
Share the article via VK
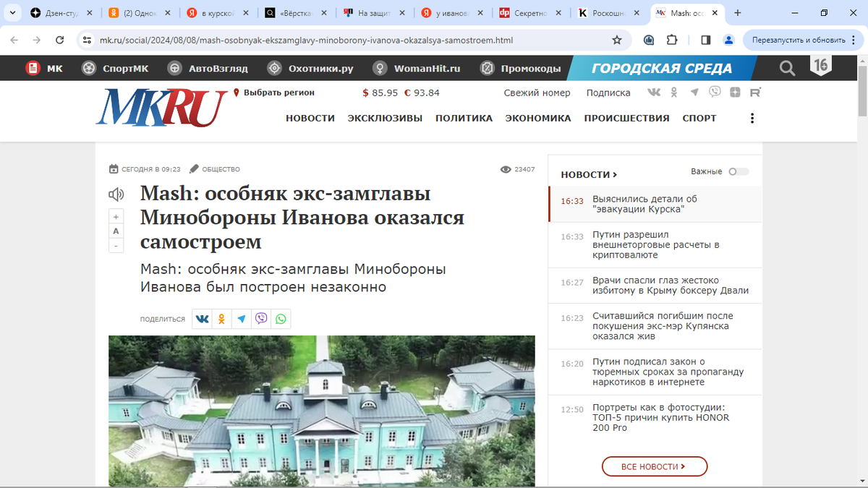click(202, 319)
